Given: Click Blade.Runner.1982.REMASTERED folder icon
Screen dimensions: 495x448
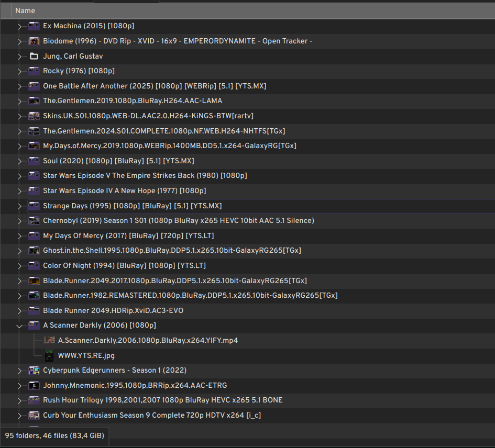Looking at the screenshot, I should 34,295.
